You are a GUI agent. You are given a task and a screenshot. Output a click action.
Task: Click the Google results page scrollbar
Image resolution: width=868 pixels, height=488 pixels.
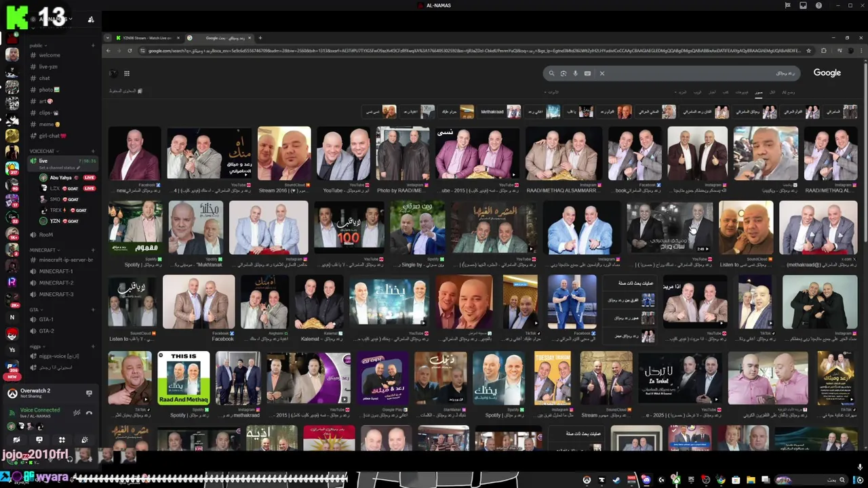pyautogui.click(x=865, y=152)
